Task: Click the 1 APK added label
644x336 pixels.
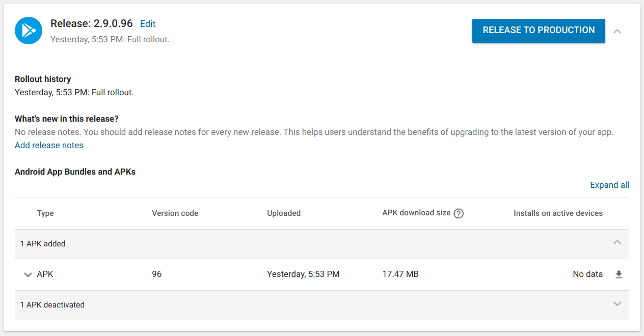Action: pyautogui.click(x=43, y=243)
